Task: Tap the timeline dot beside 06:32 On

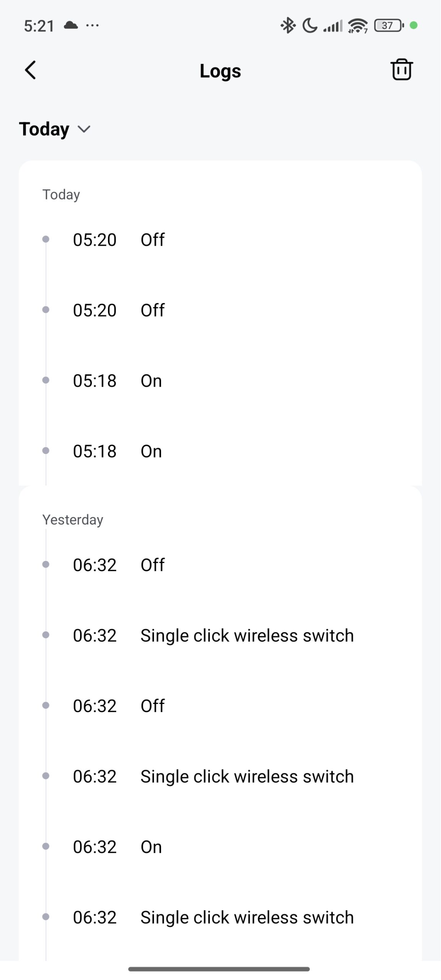Action: click(46, 846)
